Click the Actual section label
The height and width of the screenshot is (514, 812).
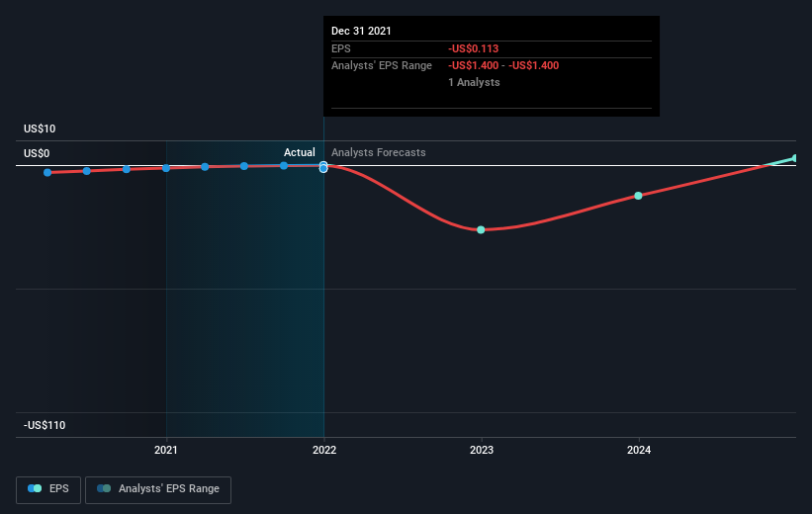[300, 152]
